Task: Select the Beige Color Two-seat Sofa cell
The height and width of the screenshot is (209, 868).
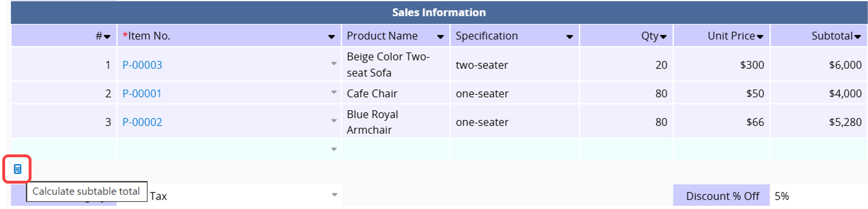Action: coord(396,65)
